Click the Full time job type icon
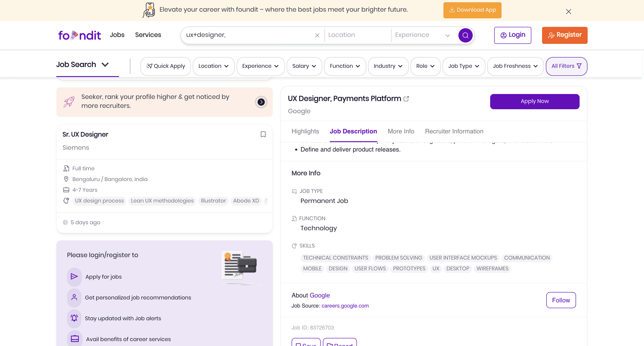Image resolution: width=644 pixels, height=346 pixels. pyautogui.click(x=66, y=168)
